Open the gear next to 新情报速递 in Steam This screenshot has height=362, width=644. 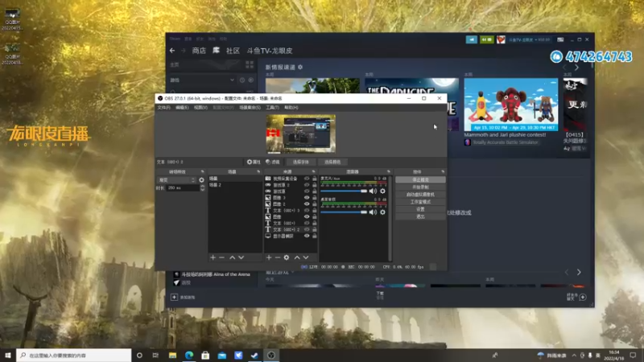click(x=300, y=67)
